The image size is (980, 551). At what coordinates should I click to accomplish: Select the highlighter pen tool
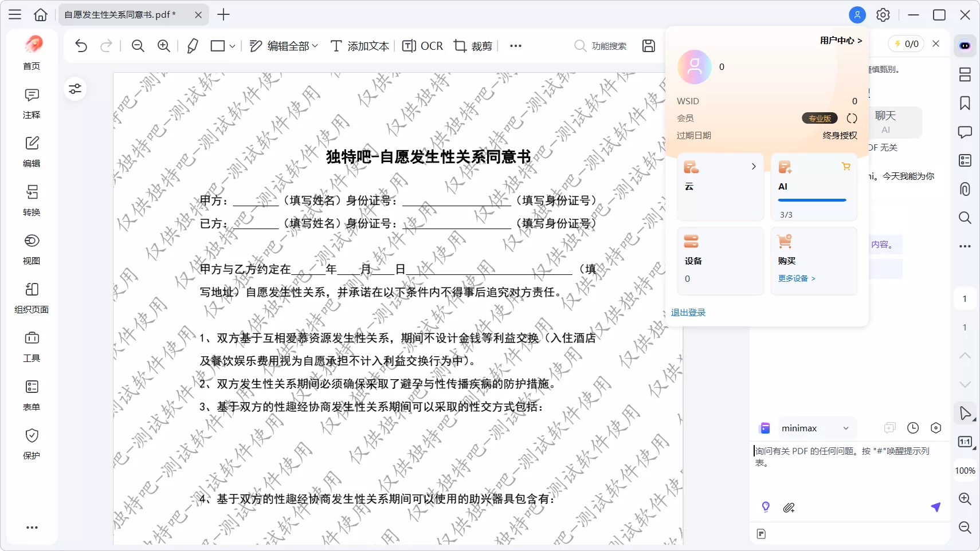[x=192, y=46]
